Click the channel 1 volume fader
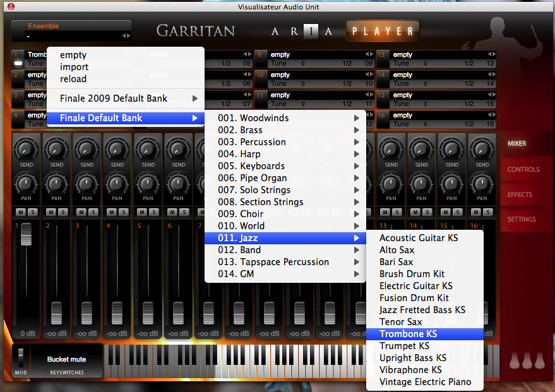This screenshot has width=555, height=392. (x=26, y=234)
